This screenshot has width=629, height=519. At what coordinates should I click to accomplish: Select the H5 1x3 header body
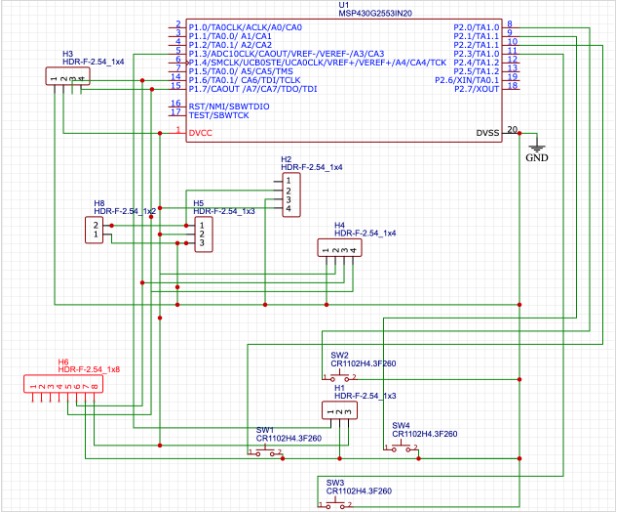coord(201,234)
